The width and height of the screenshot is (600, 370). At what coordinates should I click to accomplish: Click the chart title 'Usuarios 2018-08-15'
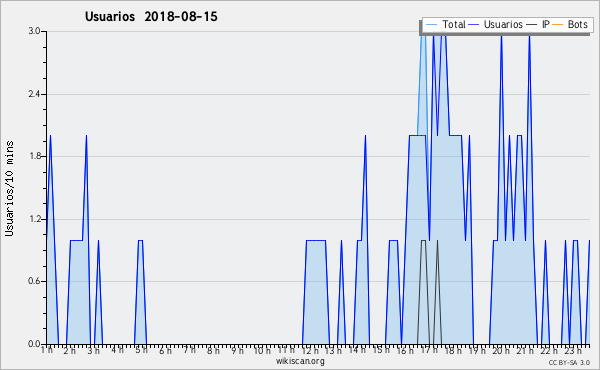click(151, 16)
